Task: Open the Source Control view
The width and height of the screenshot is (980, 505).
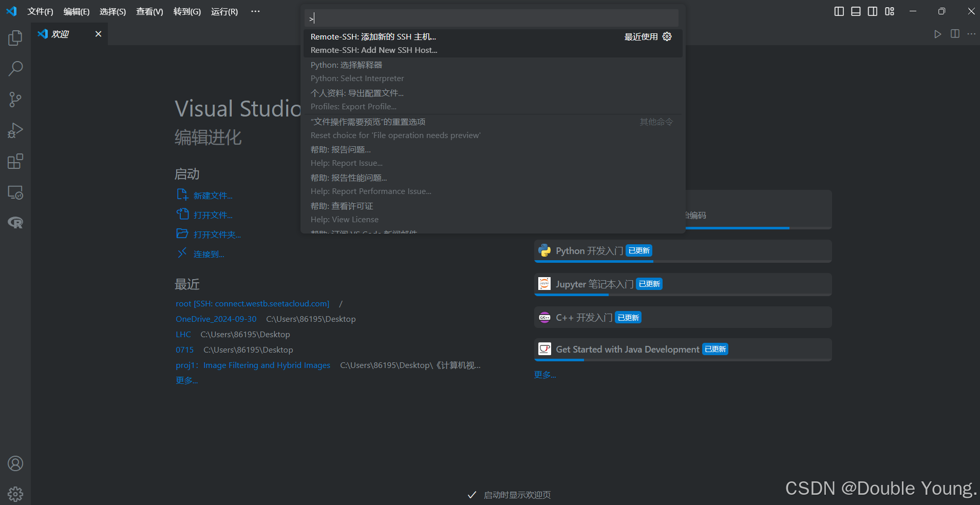Action: coord(15,100)
